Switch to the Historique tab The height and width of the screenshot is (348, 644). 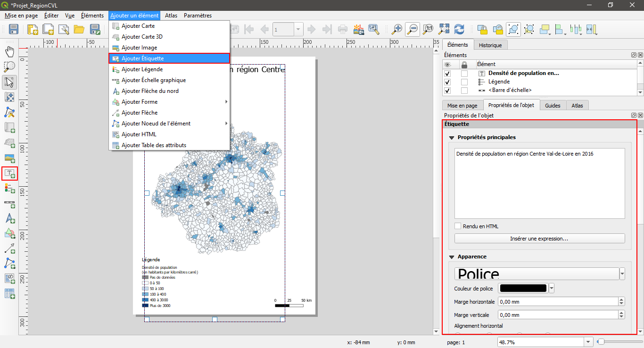490,45
